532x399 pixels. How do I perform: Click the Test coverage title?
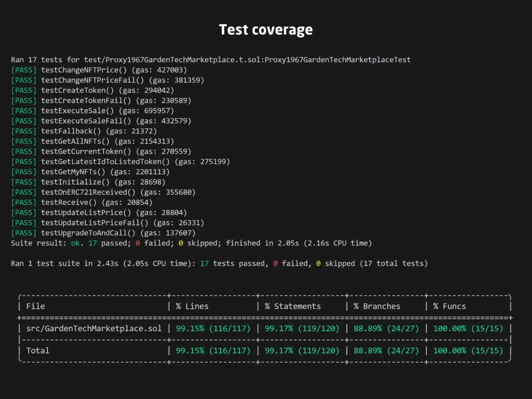tap(266, 30)
